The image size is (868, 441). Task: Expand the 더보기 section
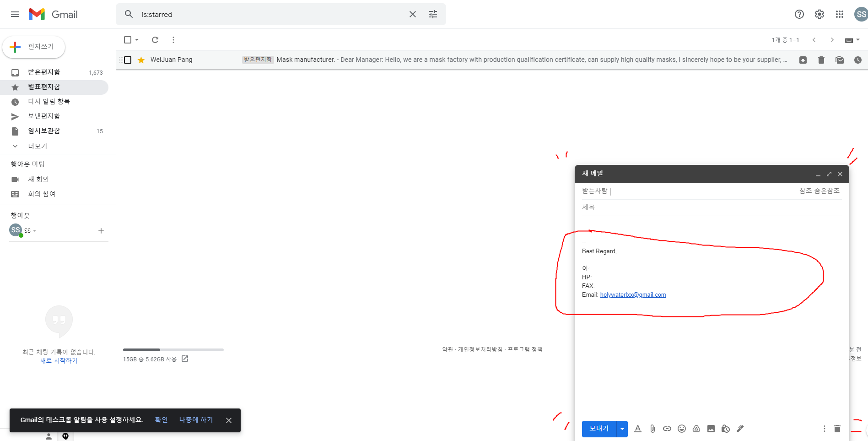click(38, 146)
